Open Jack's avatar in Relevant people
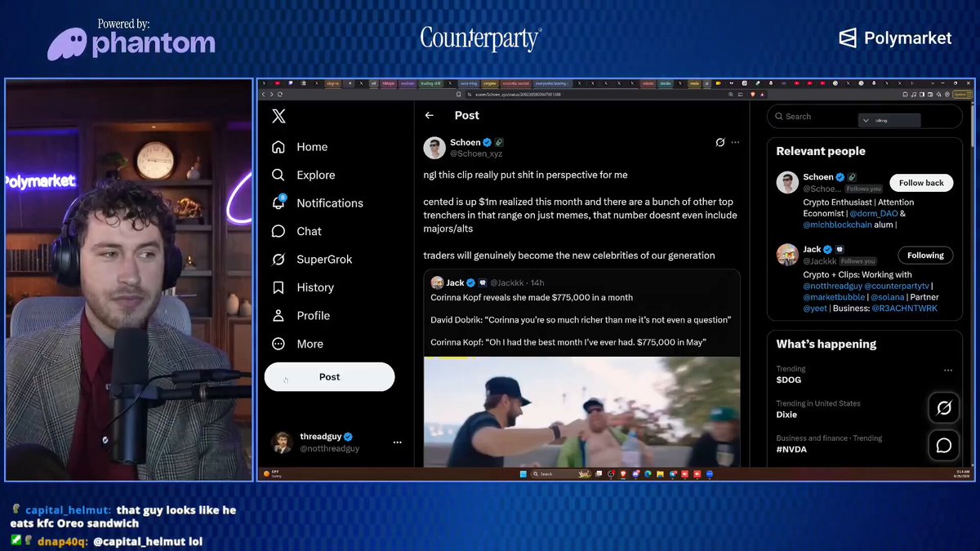Viewport: 980px width, 551px height. 787,255
